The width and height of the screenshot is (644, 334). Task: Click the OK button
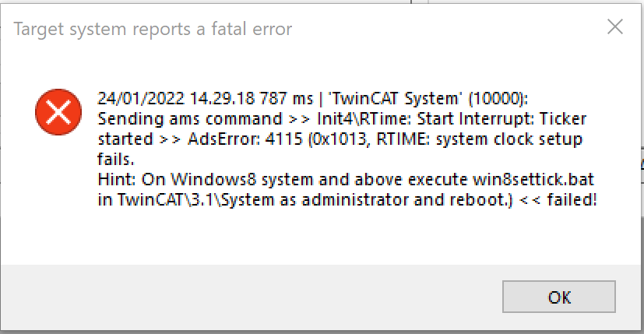(x=559, y=297)
